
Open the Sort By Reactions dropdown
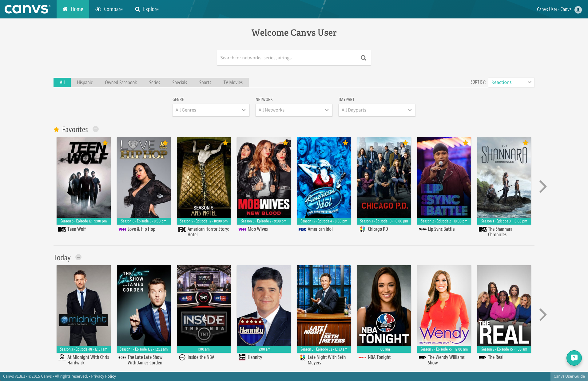point(511,82)
